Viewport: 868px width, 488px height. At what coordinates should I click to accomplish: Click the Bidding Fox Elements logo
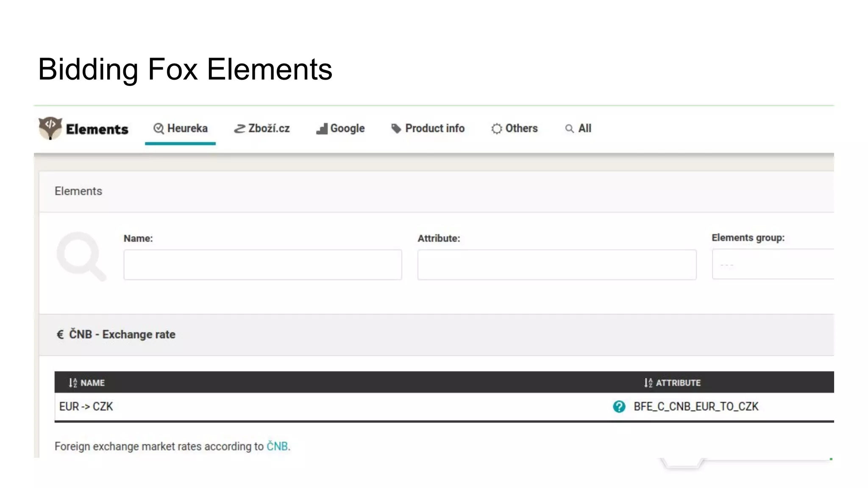point(83,128)
